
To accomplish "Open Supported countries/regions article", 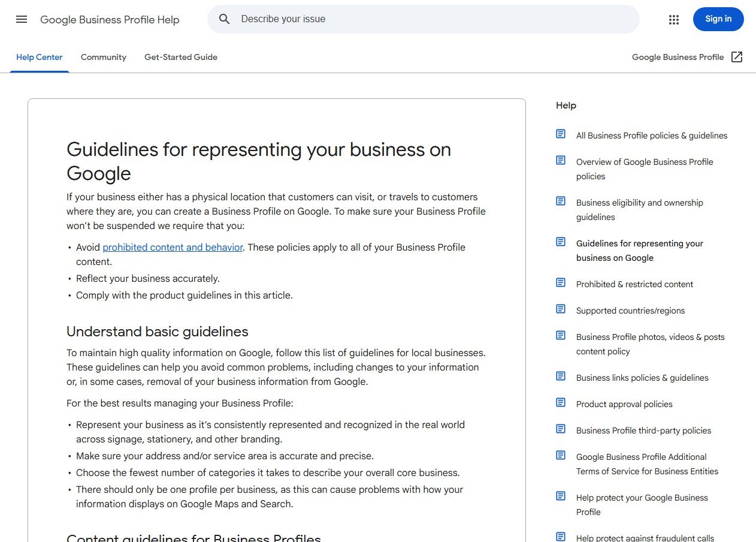I will 630,311.
